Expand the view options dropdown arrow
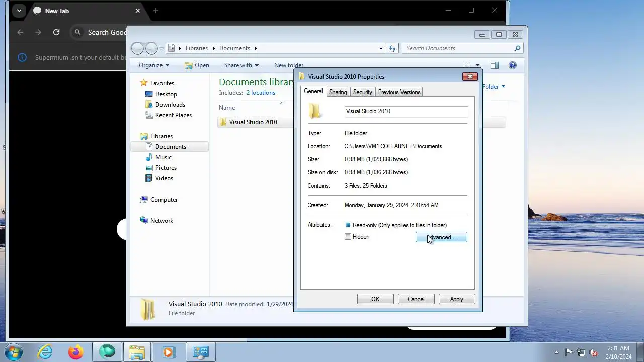Image resolution: width=644 pixels, height=362 pixels. tap(477, 65)
